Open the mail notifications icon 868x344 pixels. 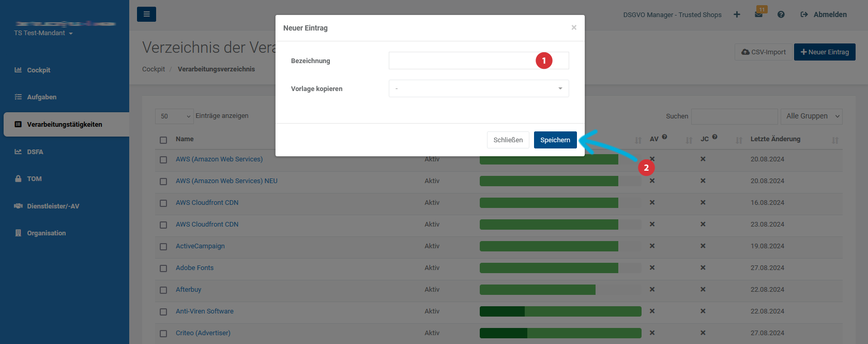(759, 14)
